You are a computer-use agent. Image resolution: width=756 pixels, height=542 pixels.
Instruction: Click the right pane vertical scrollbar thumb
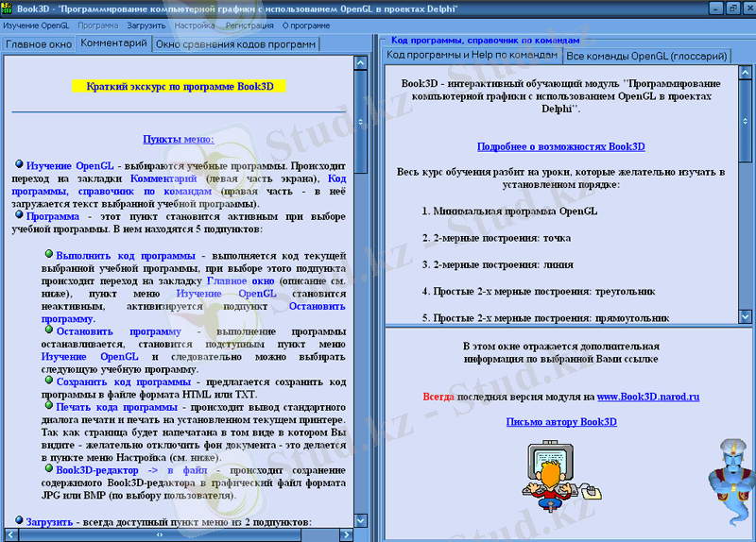[x=746, y=121]
